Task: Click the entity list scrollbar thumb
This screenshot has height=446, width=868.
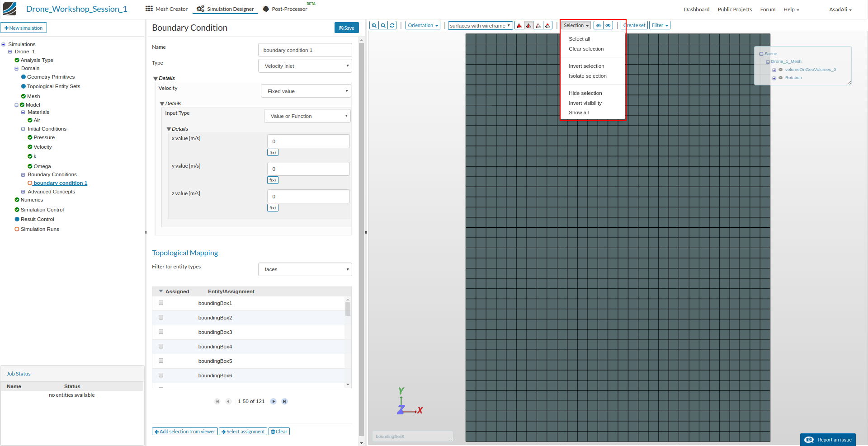Action: (348, 309)
